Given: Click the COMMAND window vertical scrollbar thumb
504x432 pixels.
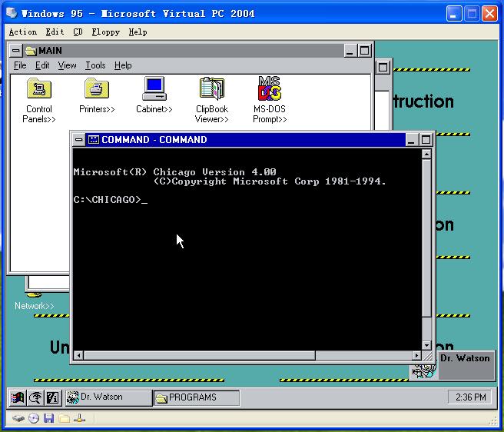Looking at the screenshot, I should tap(426, 238).
